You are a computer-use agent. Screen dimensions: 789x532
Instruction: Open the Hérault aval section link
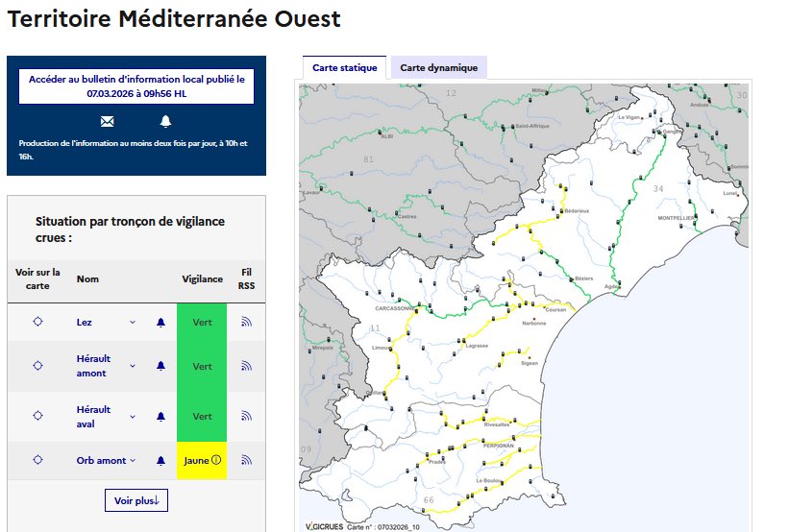[x=93, y=417]
